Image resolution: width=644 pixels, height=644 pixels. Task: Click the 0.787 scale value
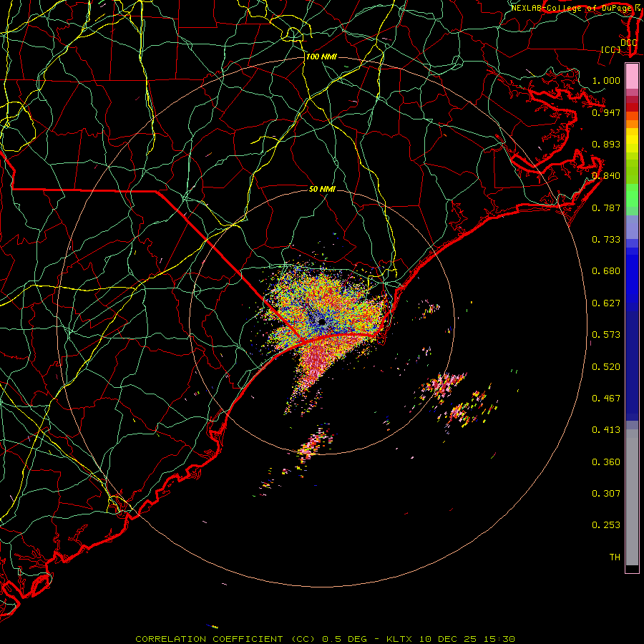[x=606, y=208]
